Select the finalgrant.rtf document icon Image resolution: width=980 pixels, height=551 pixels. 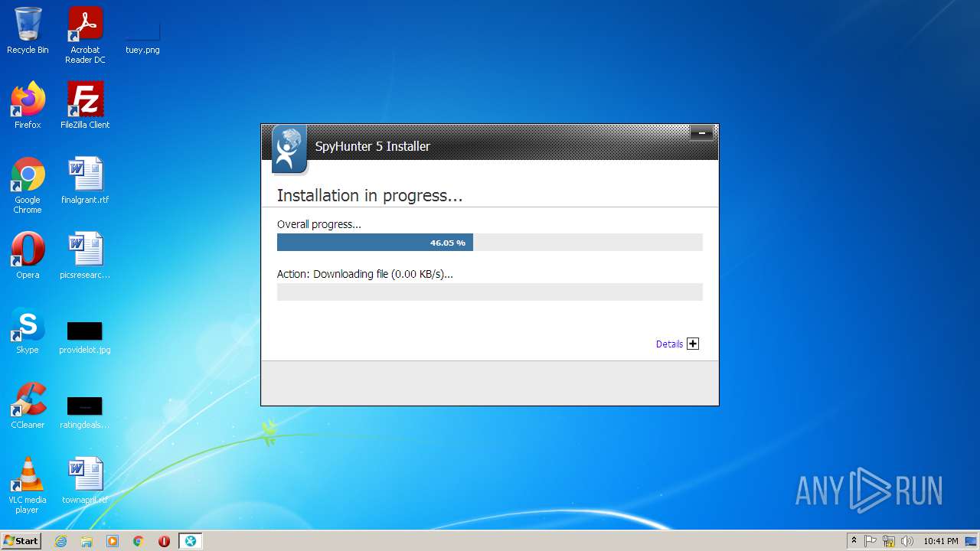[x=85, y=181]
